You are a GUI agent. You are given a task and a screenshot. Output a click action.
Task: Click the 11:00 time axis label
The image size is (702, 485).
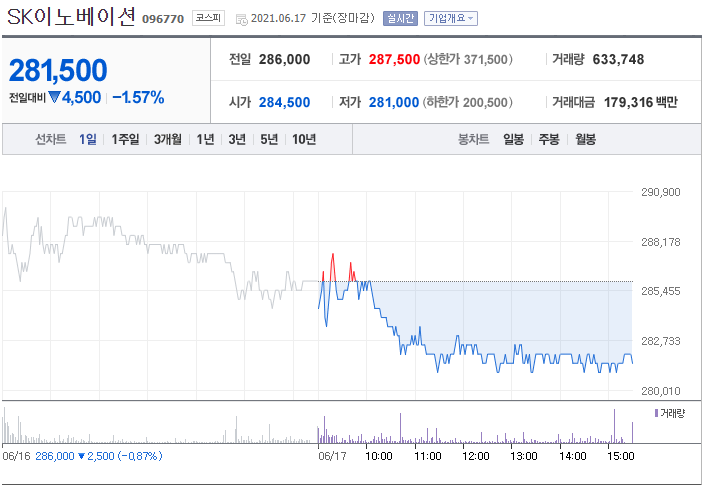[x=428, y=456]
